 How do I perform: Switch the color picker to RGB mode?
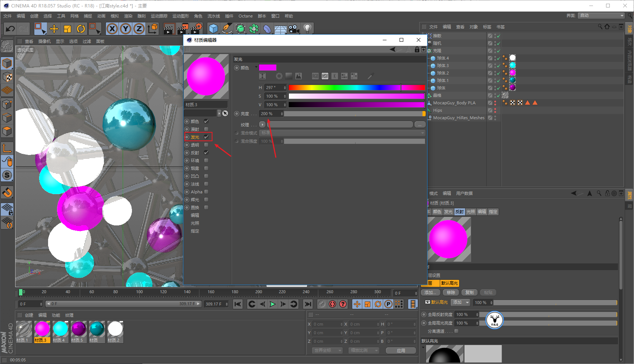click(315, 76)
